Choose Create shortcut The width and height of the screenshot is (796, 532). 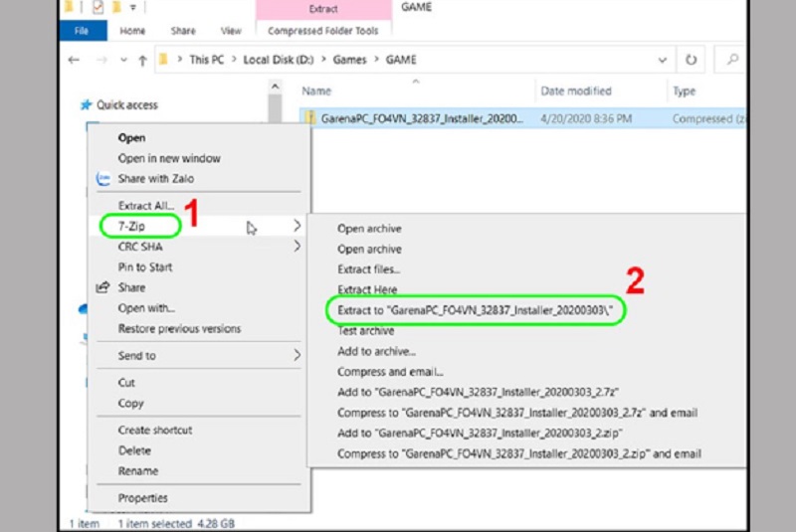coord(155,430)
